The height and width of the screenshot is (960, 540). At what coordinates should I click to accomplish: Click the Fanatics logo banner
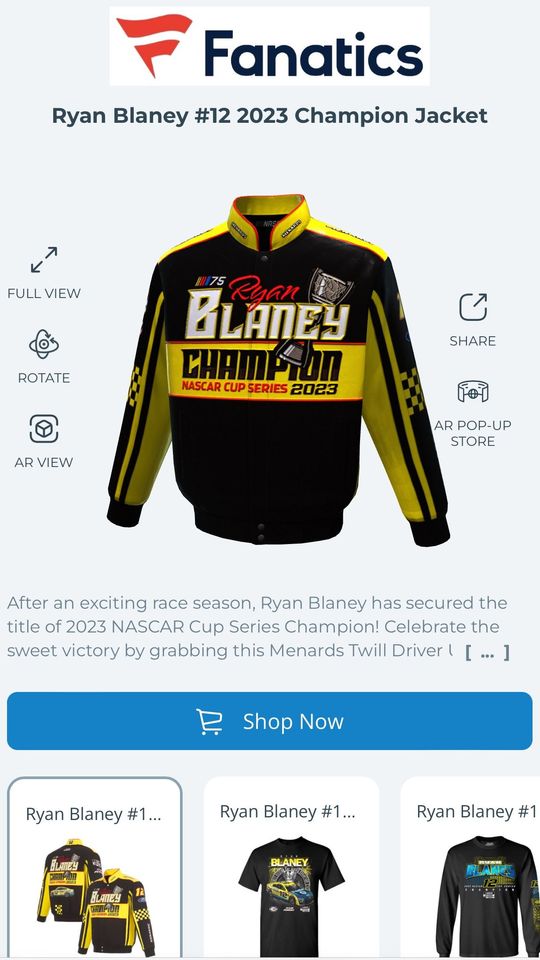point(269,46)
